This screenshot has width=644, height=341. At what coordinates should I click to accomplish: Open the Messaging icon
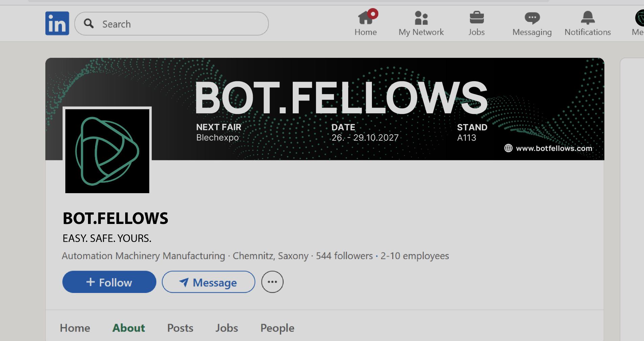pyautogui.click(x=532, y=19)
